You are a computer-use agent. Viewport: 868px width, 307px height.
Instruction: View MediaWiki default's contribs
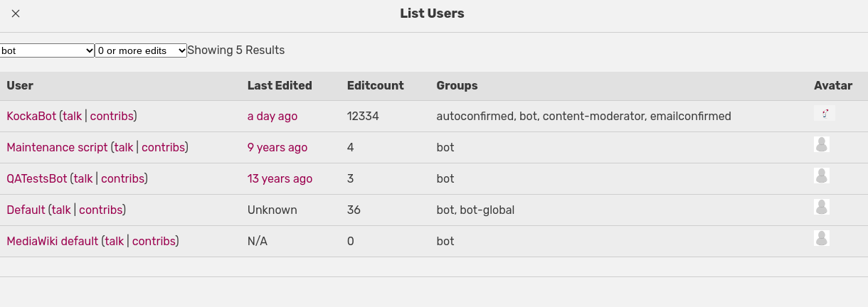pos(154,241)
